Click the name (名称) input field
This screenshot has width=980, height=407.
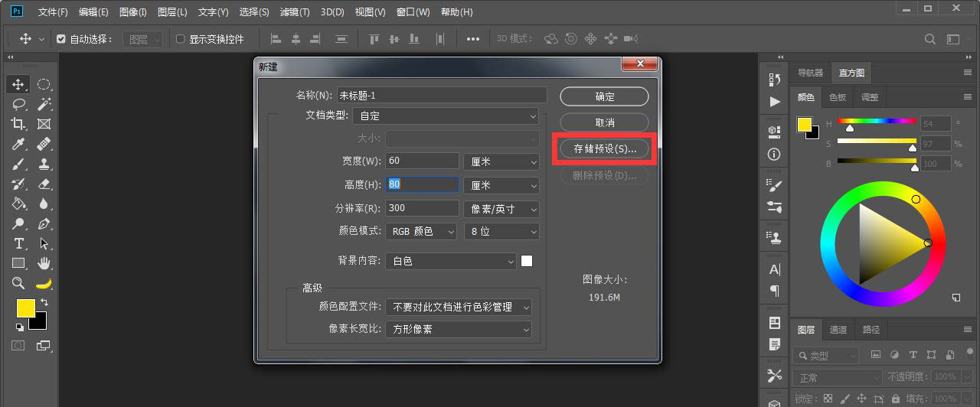(x=442, y=95)
